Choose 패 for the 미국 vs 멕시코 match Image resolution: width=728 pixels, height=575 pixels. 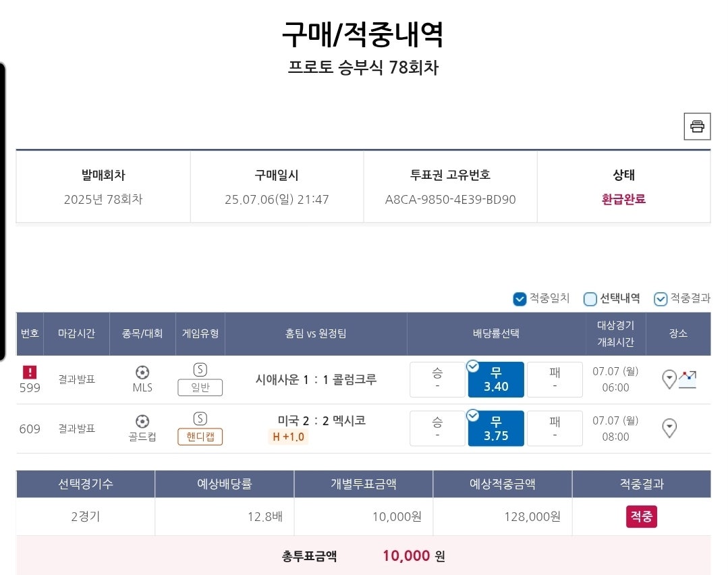(555, 429)
